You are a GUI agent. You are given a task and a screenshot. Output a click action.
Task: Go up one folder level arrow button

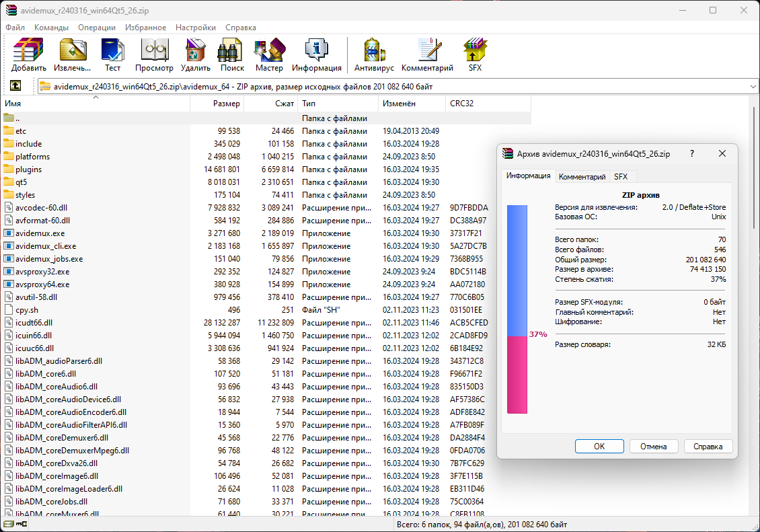coord(15,86)
